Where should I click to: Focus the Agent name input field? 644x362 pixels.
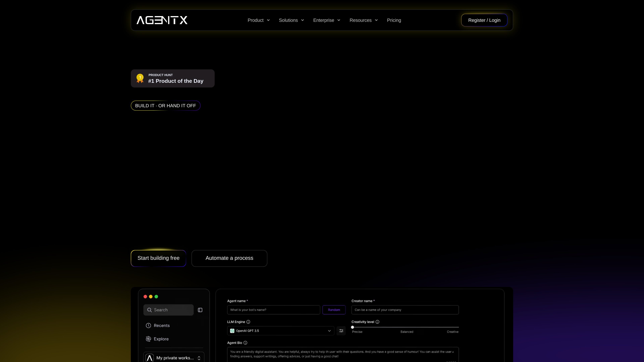(x=274, y=310)
